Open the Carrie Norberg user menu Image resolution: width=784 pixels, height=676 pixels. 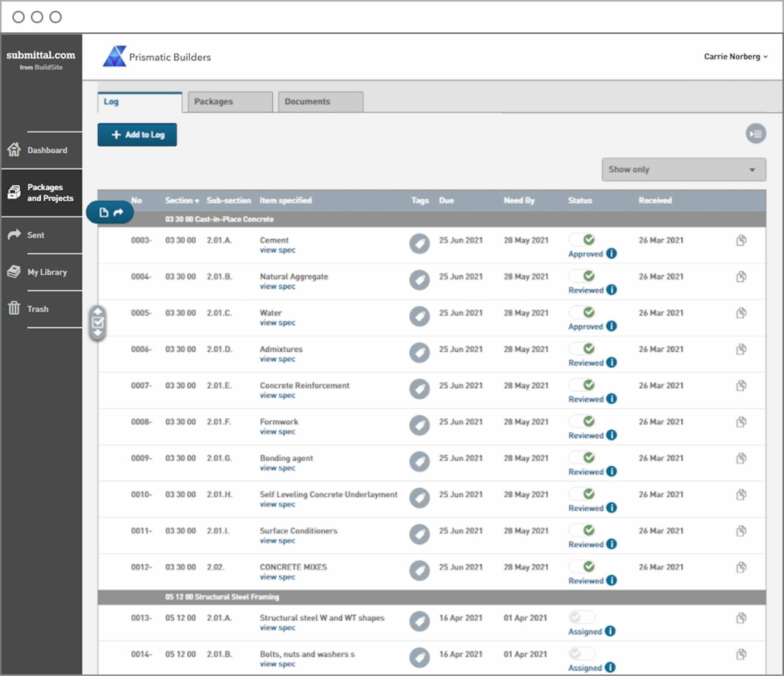(736, 57)
